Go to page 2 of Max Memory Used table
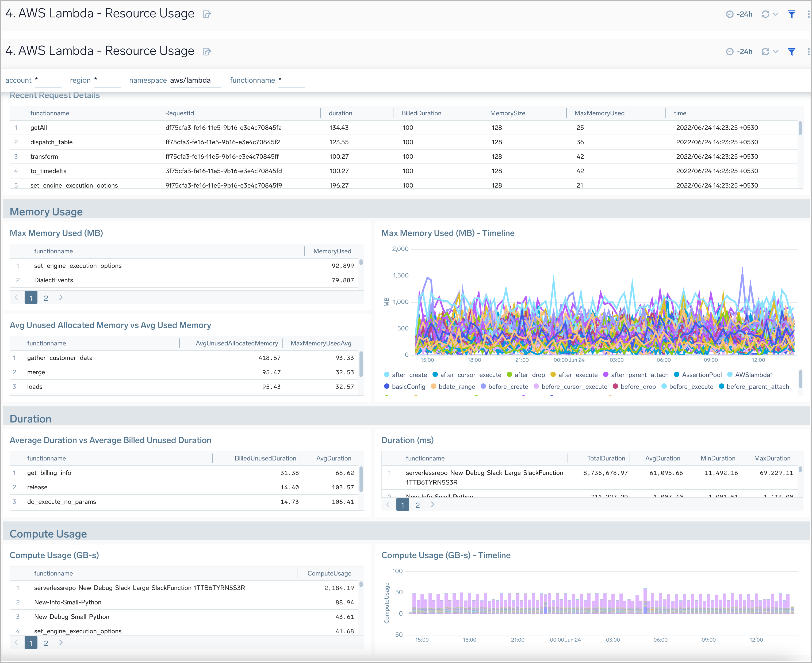 [x=46, y=298]
